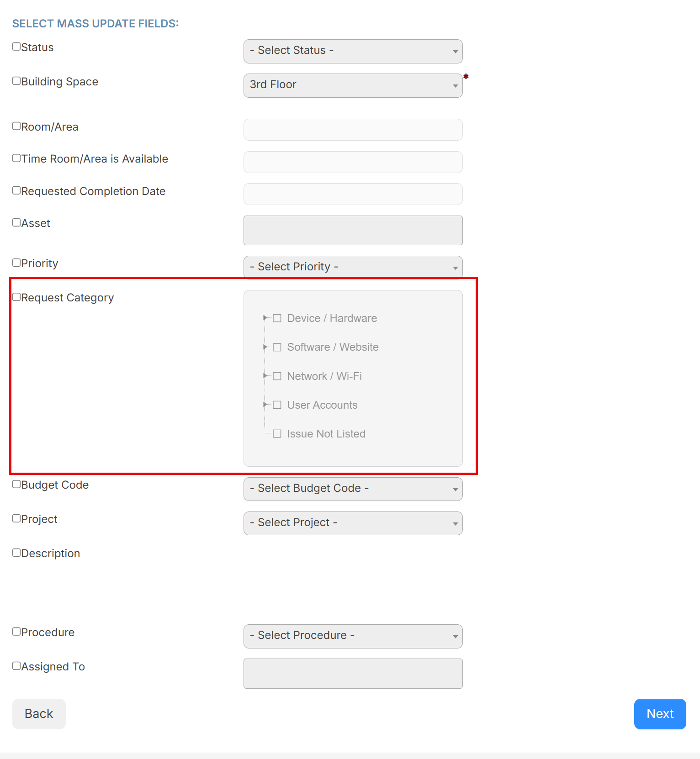The height and width of the screenshot is (759, 700).
Task: Enable the Room/Area field checkbox
Action: click(16, 126)
